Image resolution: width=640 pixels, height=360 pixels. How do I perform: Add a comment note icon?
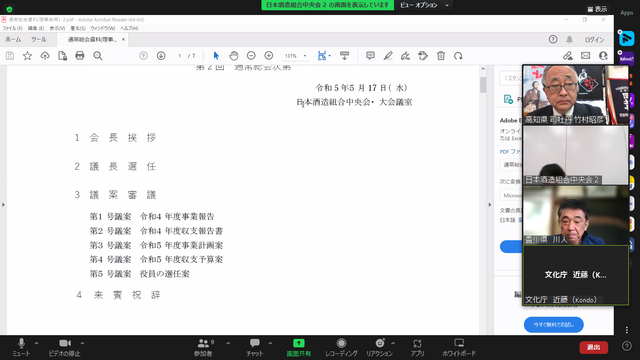(x=370, y=56)
